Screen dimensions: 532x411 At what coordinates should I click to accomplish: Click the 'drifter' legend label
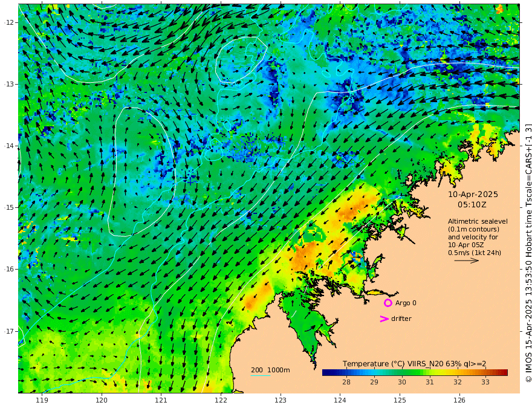(x=401, y=319)
